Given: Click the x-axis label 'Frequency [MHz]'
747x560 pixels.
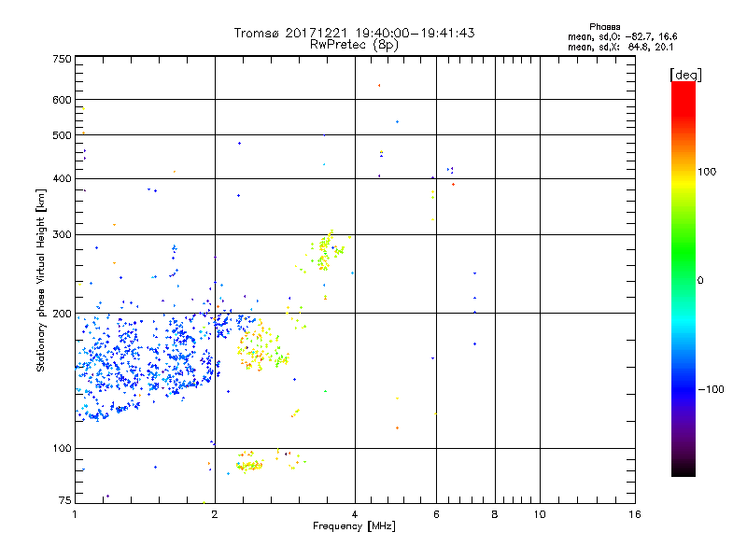Looking at the screenshot, I should click(x=354, y=526).
